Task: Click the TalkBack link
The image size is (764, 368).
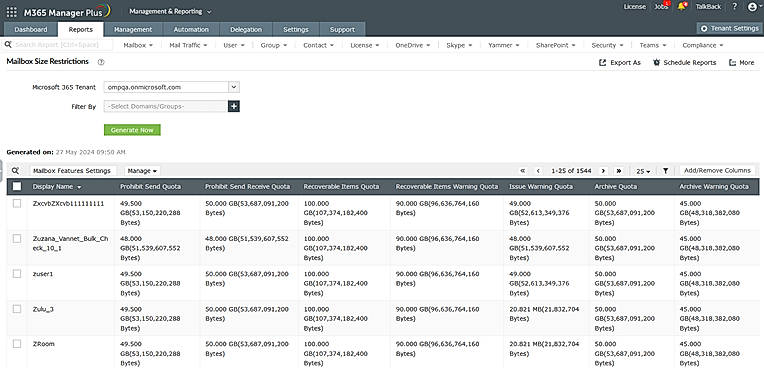Action: coord(708,7)
